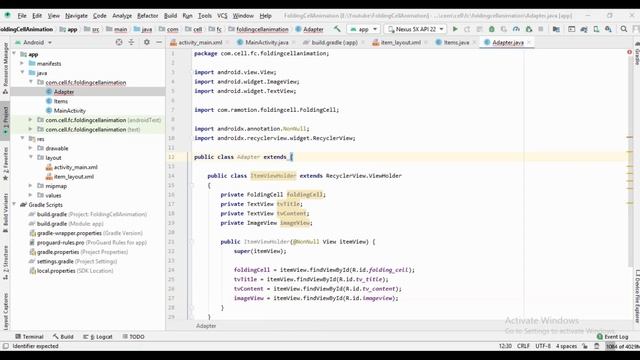Viewport: 640px width, 360px height.
Task: Expand the manifests folder
Action: click(x=22, y=63)
